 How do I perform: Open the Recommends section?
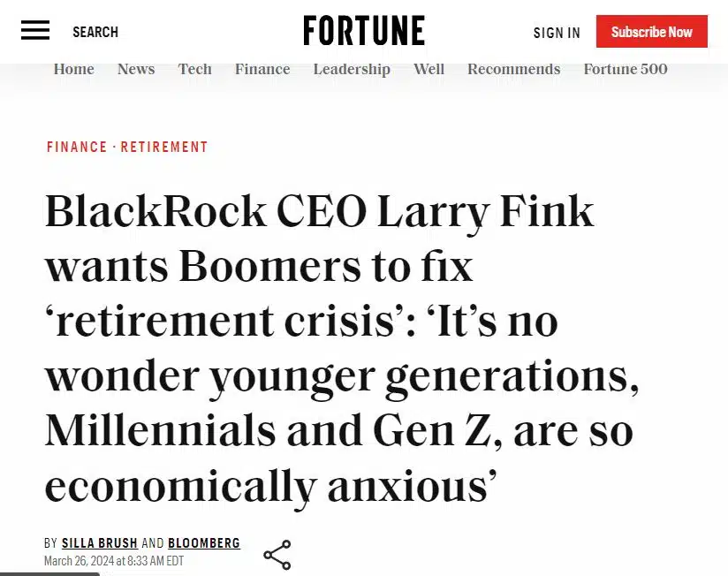point(514,69)
